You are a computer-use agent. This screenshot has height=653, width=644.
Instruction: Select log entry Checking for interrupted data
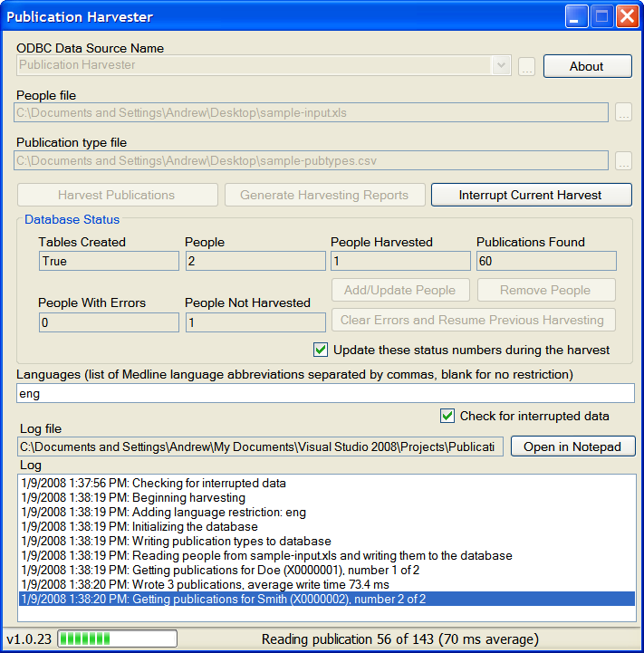[327, 483]
